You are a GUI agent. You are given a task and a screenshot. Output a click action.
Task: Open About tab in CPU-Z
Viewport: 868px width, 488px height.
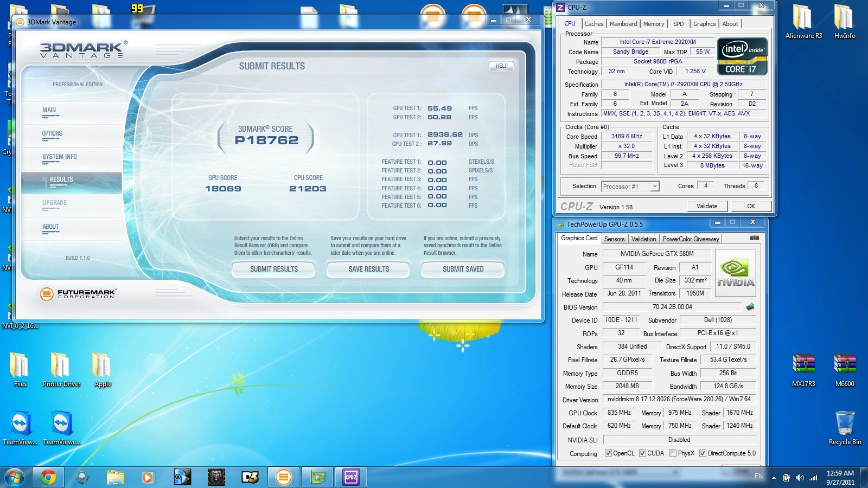730,24
